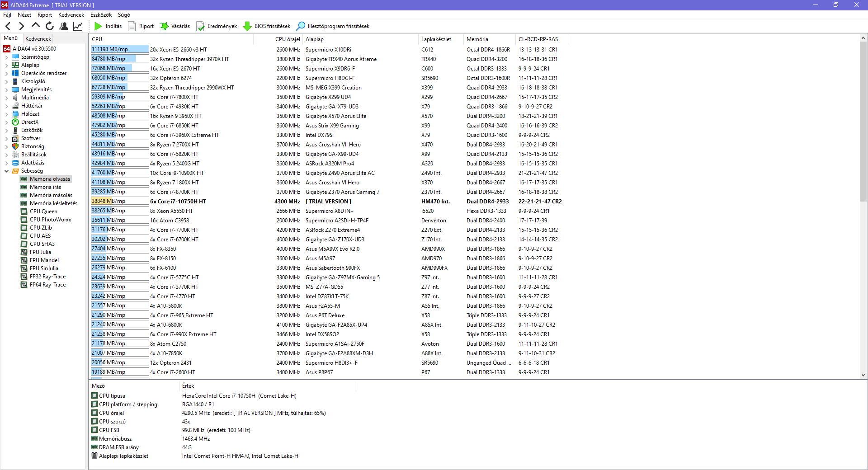The width and height of the screenshot is (868, 470).
Task: Expand the Kiszolgáló tree node
Action: (6, 82)
